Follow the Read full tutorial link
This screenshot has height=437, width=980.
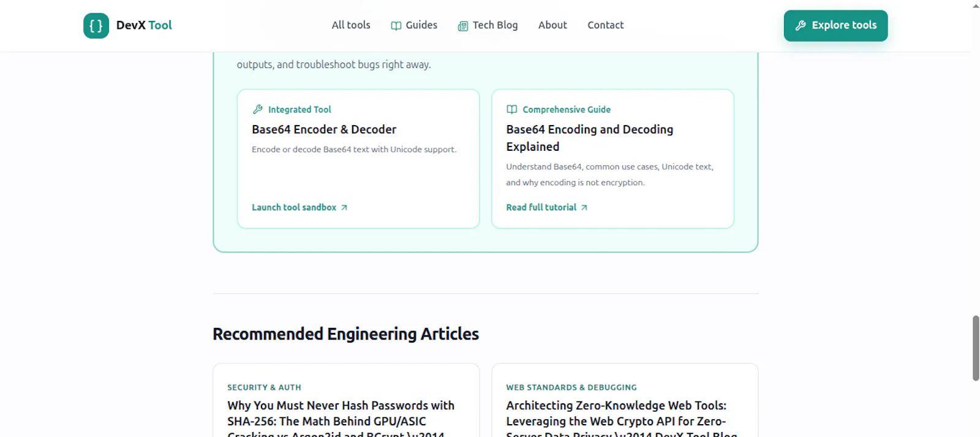[547, 207]
